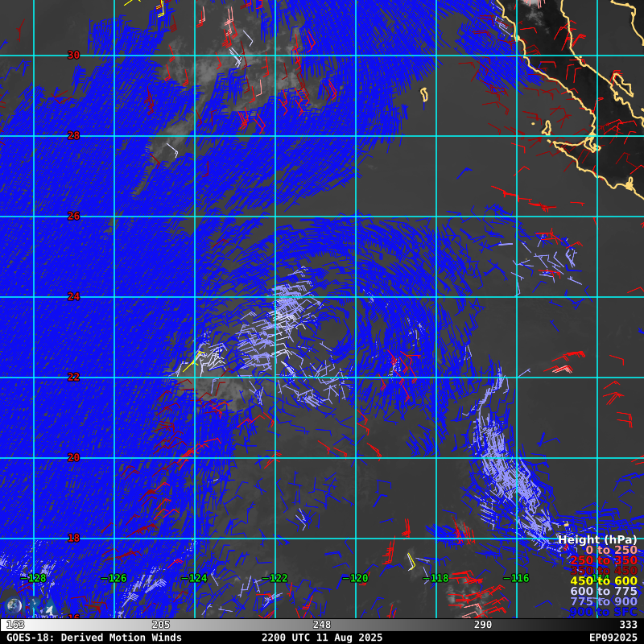Click the title "GOES-18: Derived Motion Winds"

[94, 638]
